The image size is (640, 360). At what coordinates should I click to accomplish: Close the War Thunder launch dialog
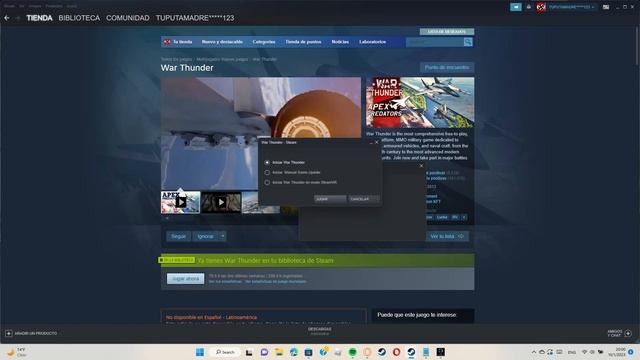click(376, 142)
